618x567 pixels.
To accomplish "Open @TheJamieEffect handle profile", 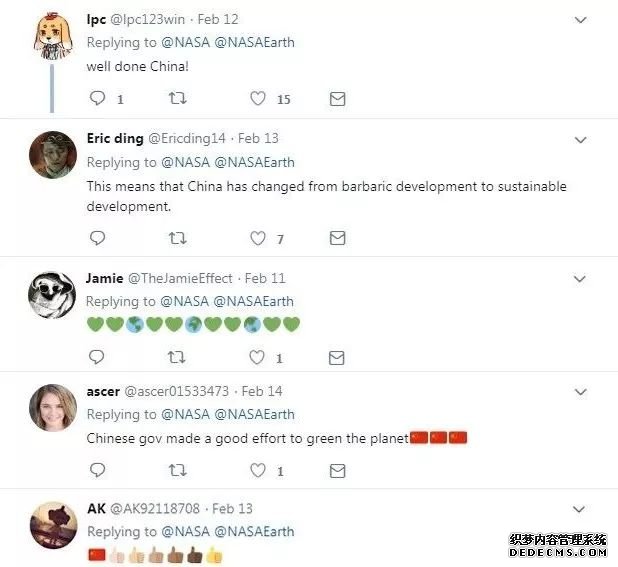I will [x=181, y=279].
